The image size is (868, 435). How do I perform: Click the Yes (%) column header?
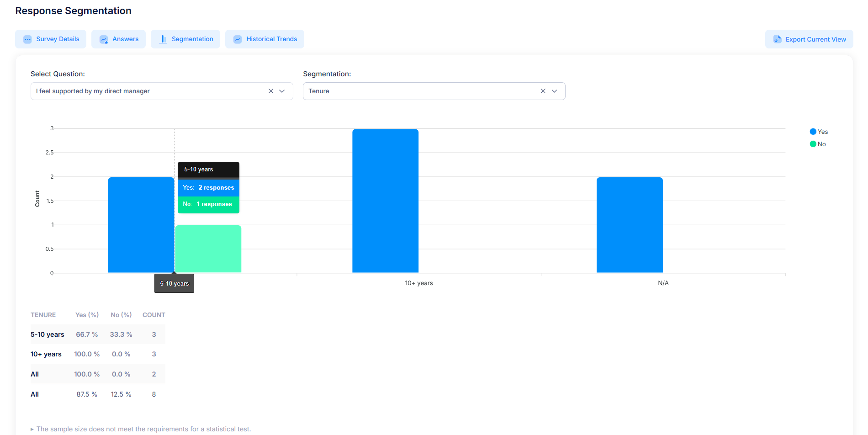pyautogui.click(x=87, y=315)
